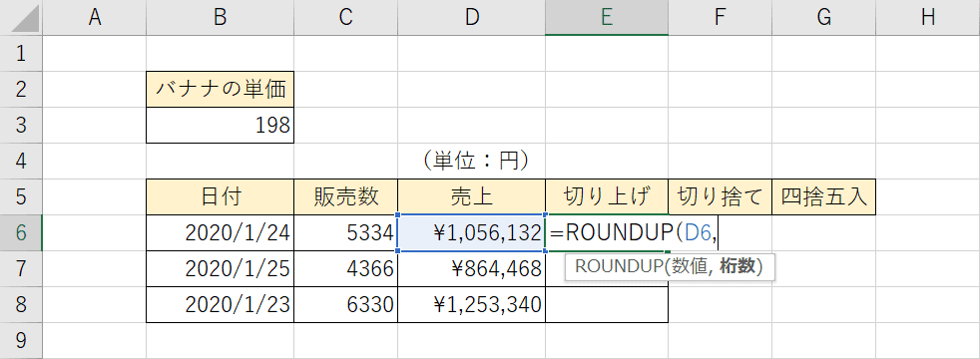The image size is (980, 359).
Task: Select column H header
Action: pos(928,18)
